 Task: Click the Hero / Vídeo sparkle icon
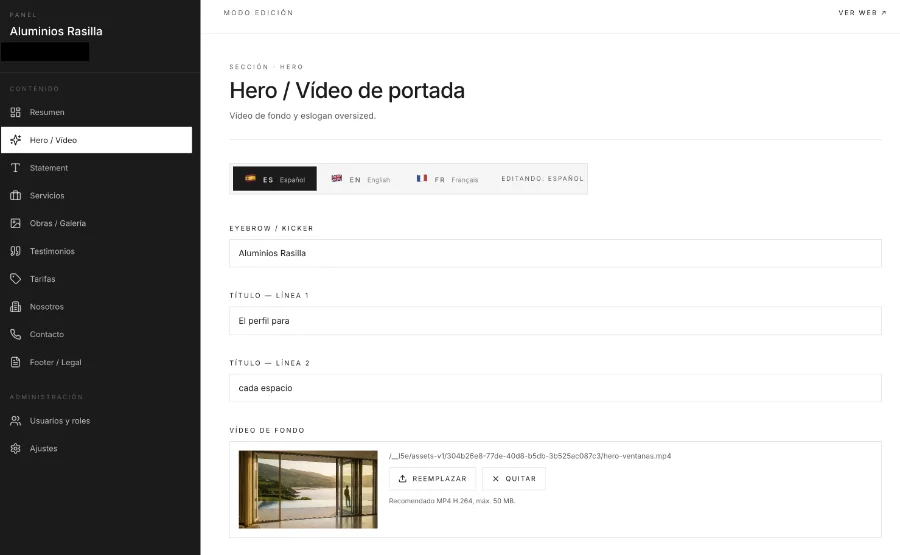15,140
